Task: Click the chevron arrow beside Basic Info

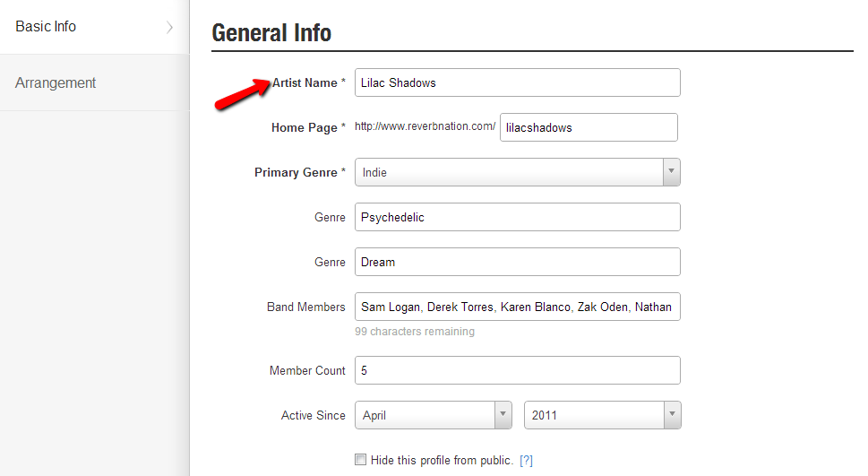Action: click(x=169, y=27)
